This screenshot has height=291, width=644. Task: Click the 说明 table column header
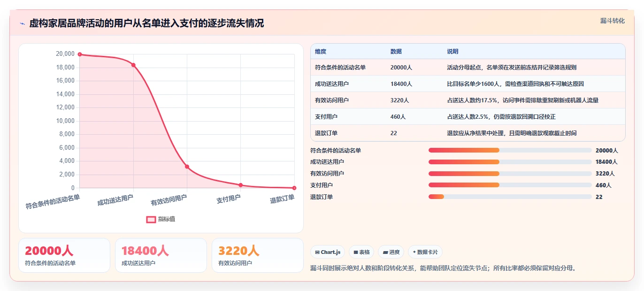452,52
